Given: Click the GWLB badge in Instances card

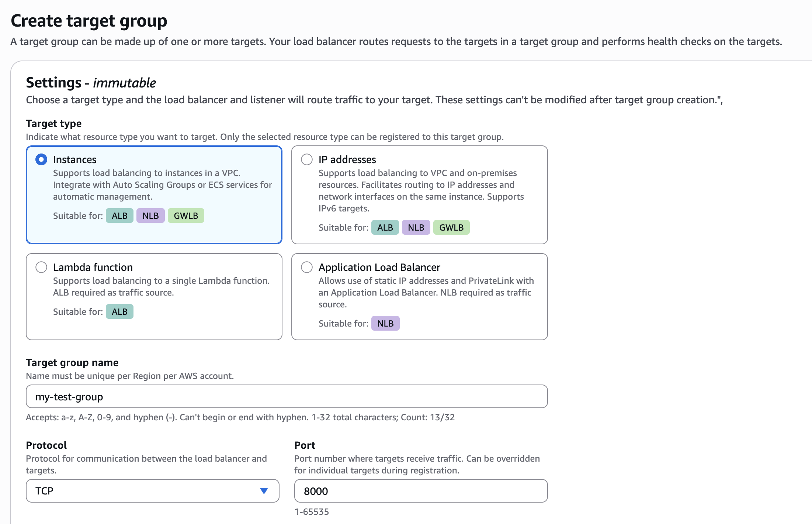Looking at the screenshot, I should 186,216.
